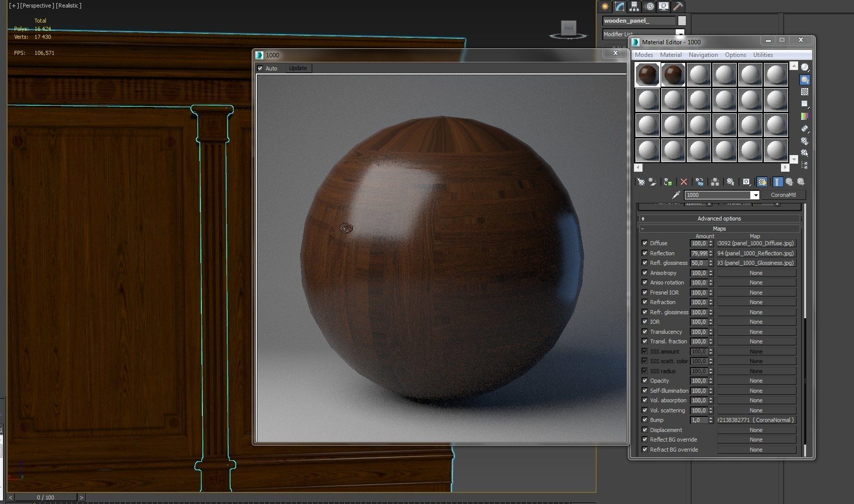Open the Realistic shading viewport menu

point(68,6)
